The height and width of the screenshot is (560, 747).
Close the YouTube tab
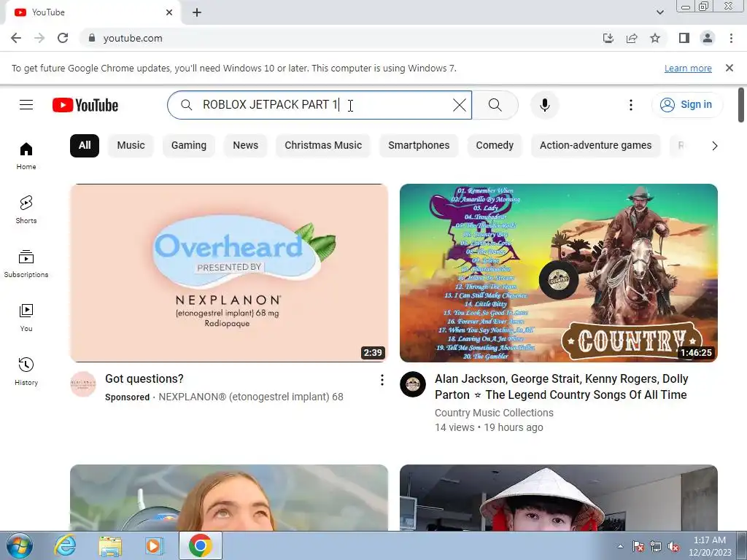pyautogui.click(x=169, y=12)
